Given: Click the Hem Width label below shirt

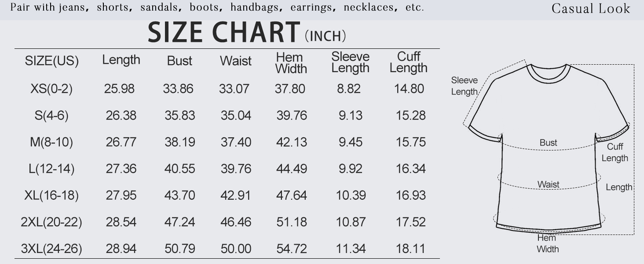Looking at the screenshot, I should [x=547, y=243].
